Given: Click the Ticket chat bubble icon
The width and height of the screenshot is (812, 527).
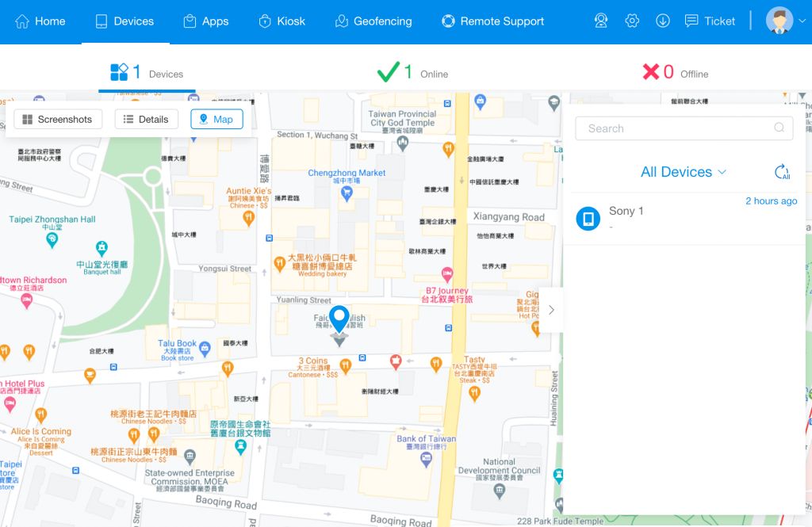Looking at the screenshot, I should [x=691, y=21].
